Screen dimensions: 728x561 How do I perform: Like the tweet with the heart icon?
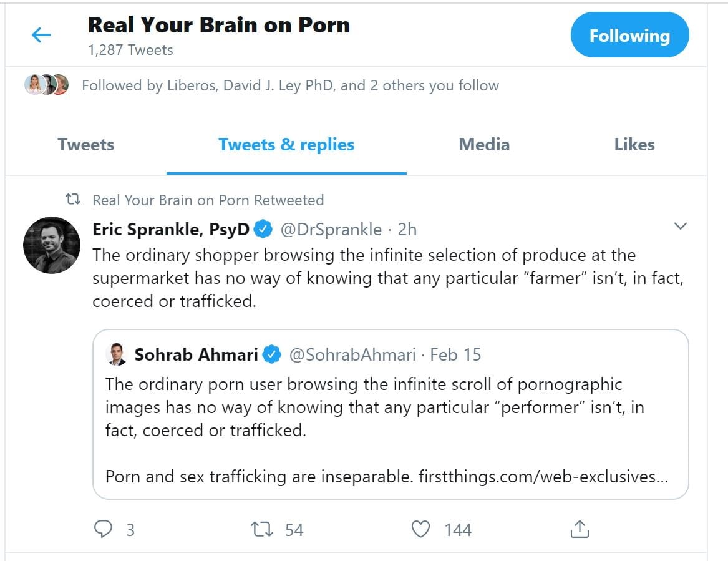[421, 530]
